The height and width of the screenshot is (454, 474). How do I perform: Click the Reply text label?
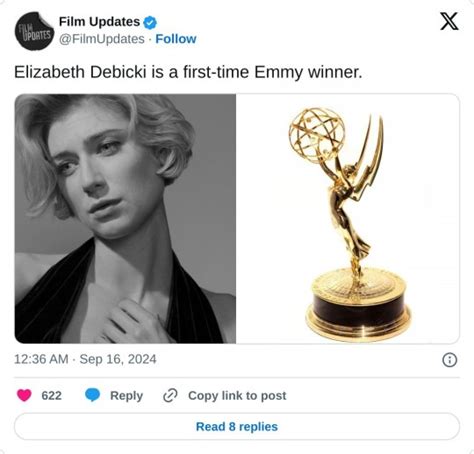pos(126,396)
